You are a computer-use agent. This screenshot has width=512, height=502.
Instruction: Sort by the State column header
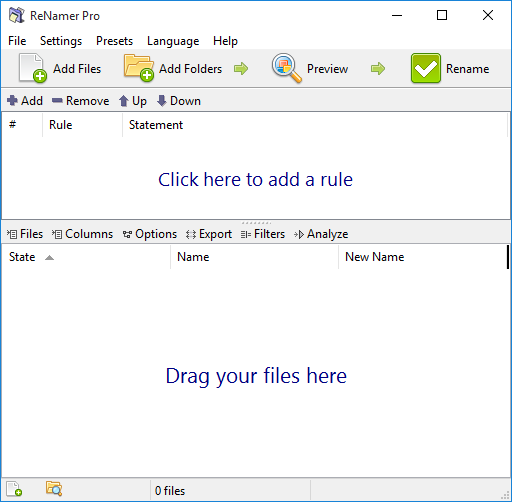[86, 257]
